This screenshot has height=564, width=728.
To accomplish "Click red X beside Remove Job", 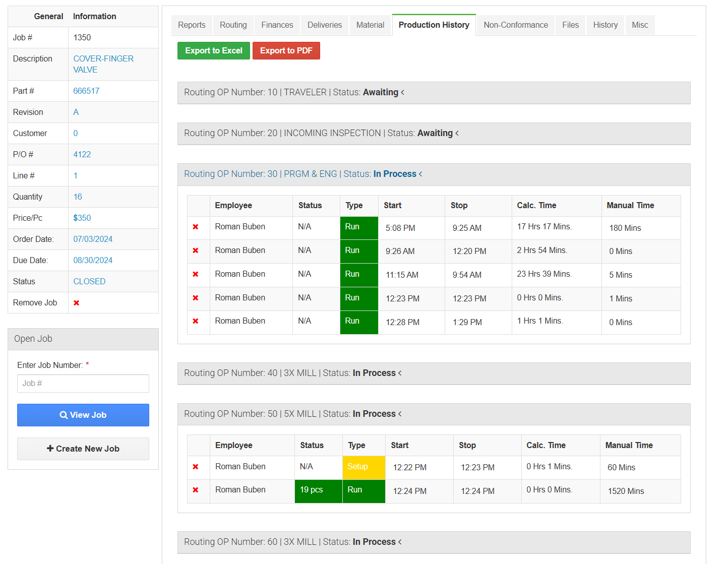I will [x=77, y=303].
